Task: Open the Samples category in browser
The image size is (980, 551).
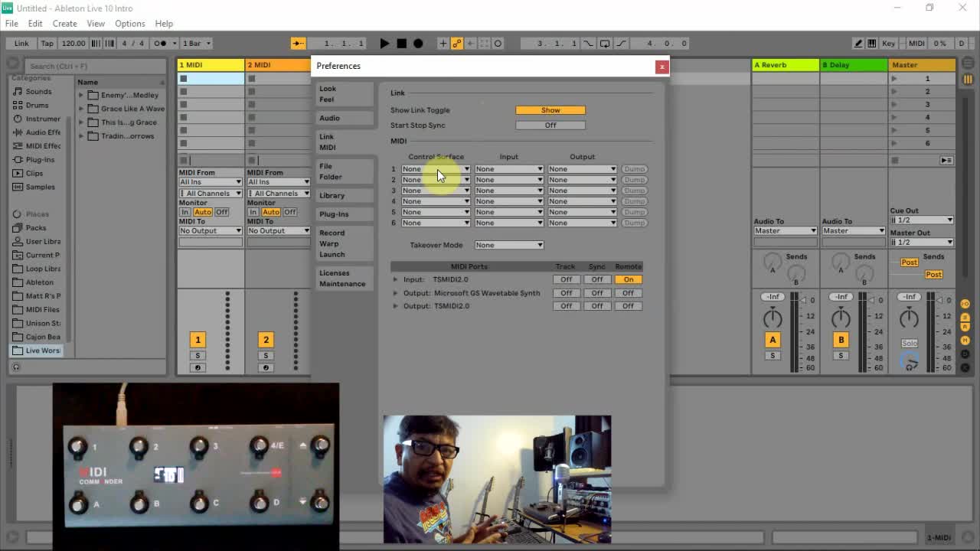Action: pyautogui.click(x=40, y=187)
